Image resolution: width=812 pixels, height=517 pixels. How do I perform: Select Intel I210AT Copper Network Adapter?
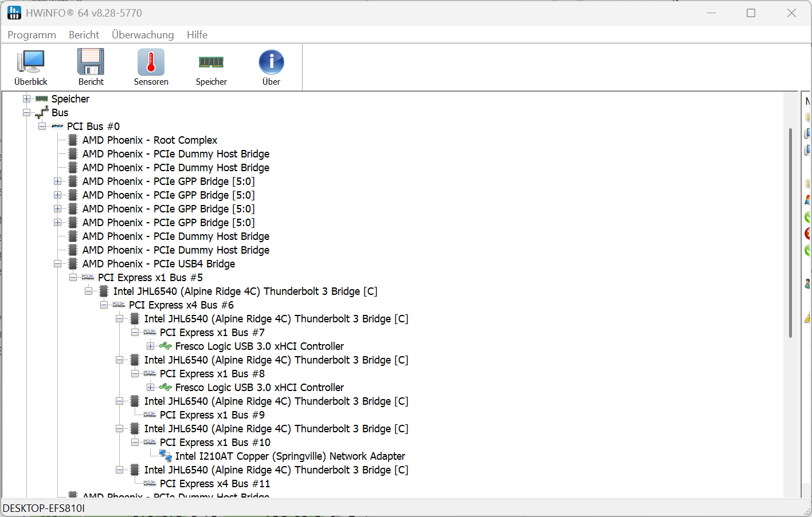(290, 456)
